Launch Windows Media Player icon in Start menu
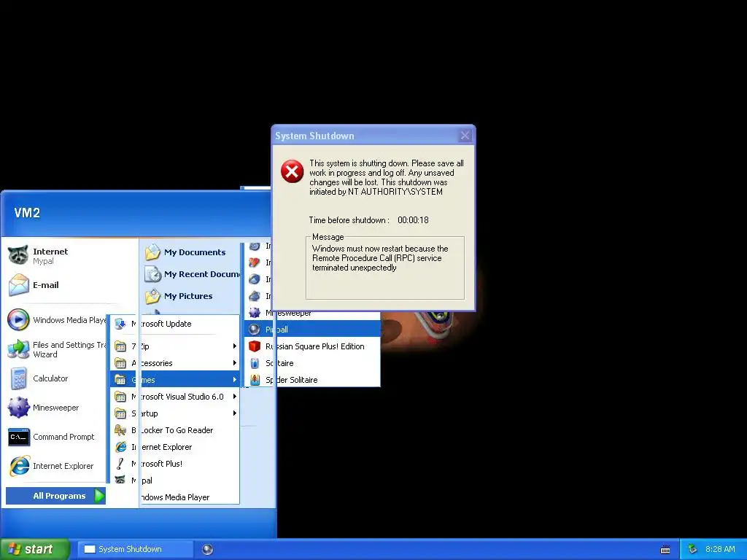The height and width of the screenshot is (560, 747). [x=18, y=320]
